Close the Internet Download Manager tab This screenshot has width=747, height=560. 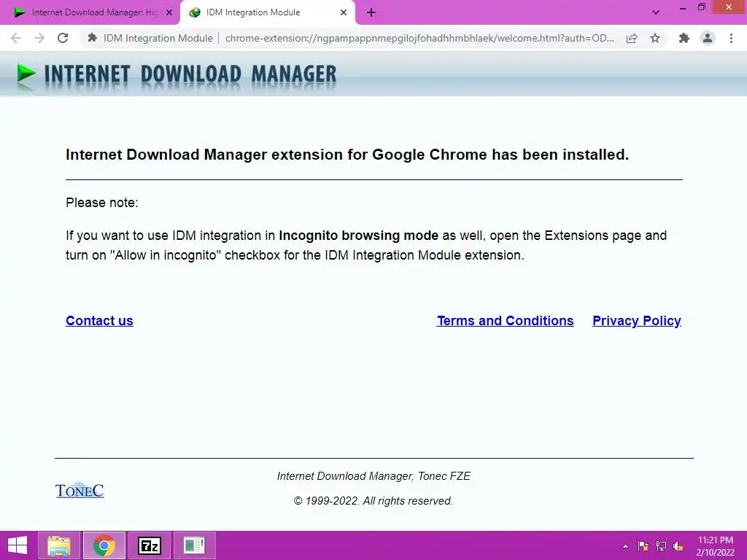[169, 12]
